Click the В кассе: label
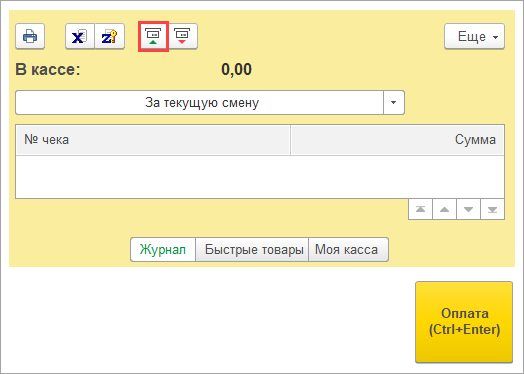The height and width of the screenshot is (374, 524). click(x=48, y=70)
